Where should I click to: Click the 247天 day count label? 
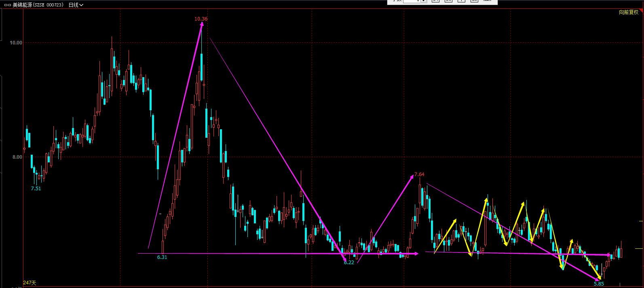click(30, 283)
